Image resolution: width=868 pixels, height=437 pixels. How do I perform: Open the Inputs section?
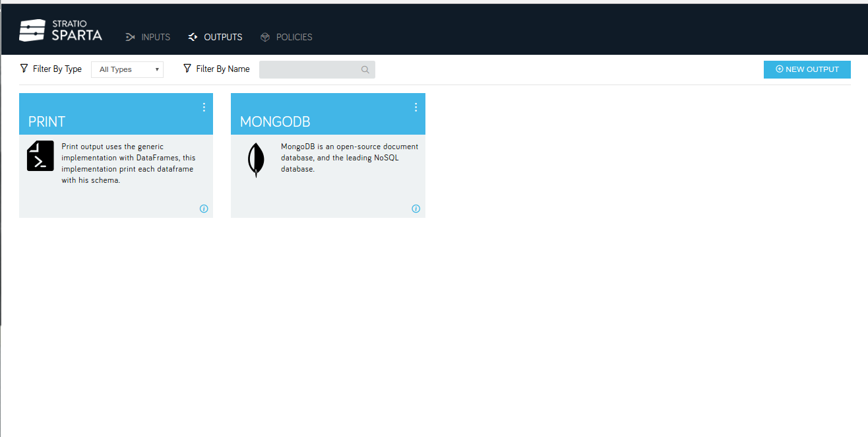point(148,37)
